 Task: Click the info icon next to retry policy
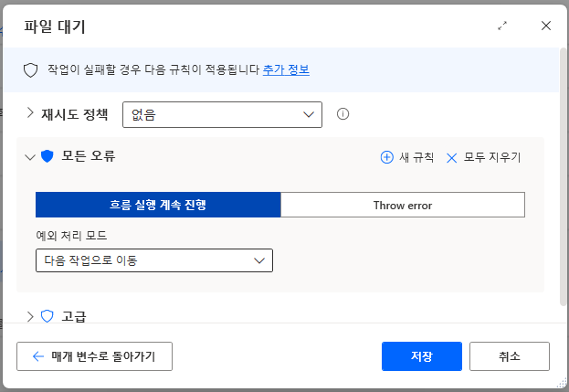coord(342,114)
